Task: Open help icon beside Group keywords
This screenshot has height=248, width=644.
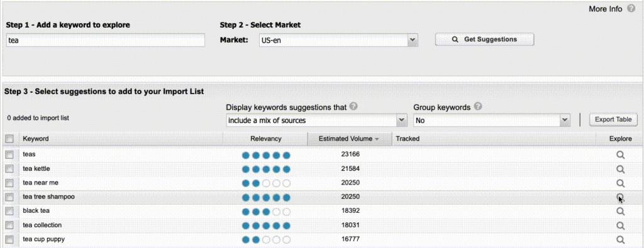Action: pyautogui.click(x=478, y=107)
